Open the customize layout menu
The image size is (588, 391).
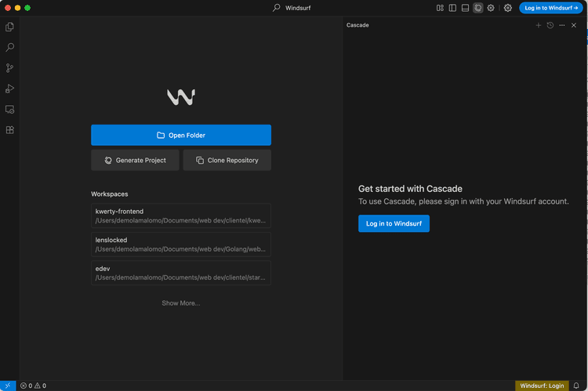440,8
